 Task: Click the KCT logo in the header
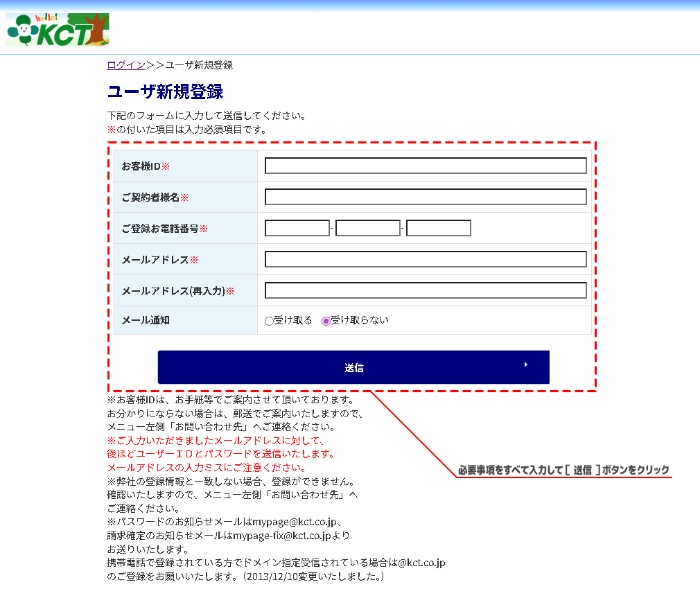[x=58, y=30]
